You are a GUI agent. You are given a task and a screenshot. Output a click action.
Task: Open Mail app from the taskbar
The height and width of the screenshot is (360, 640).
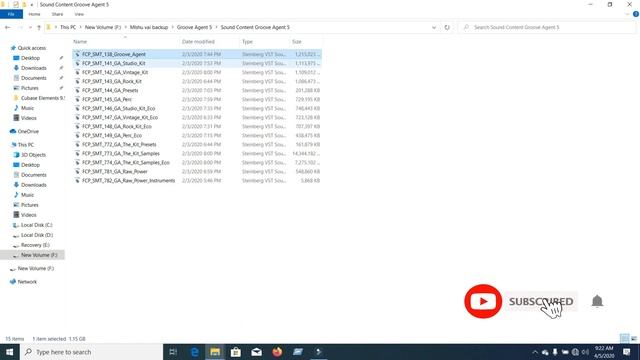point(256,352)
